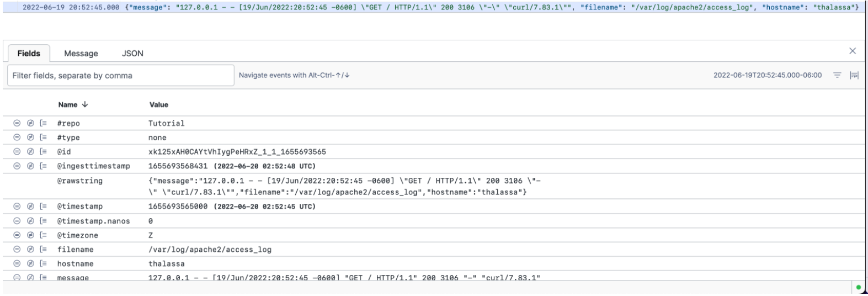Viewport: 868px width, 296px height.
Task: Close the event details panel
Action: tap(852, 51)
